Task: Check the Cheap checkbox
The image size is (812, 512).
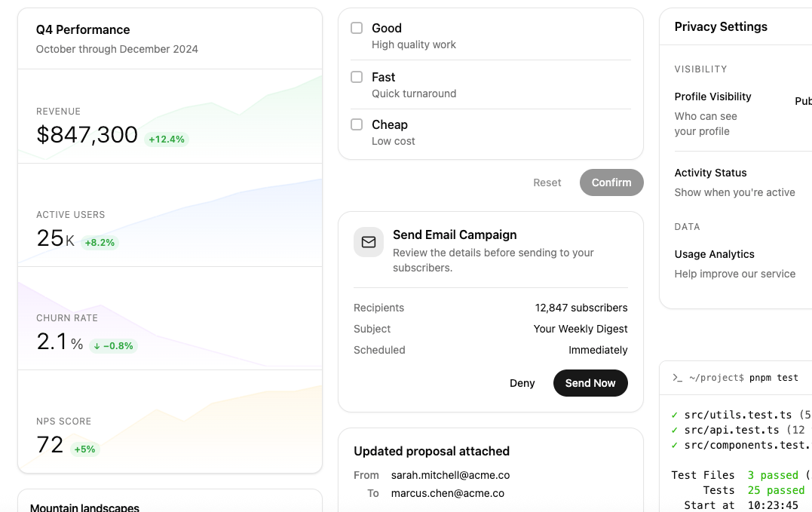Action: [x=357, y=124]
